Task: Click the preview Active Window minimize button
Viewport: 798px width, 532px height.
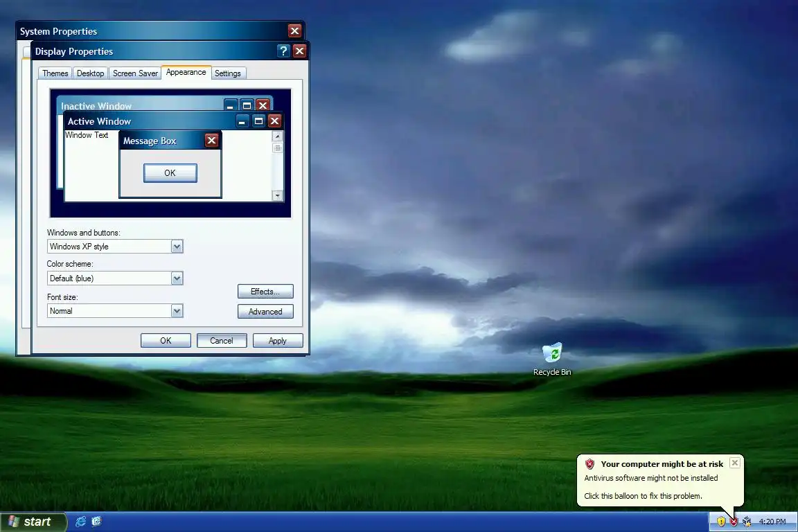Action: click(x=242, y=121)
